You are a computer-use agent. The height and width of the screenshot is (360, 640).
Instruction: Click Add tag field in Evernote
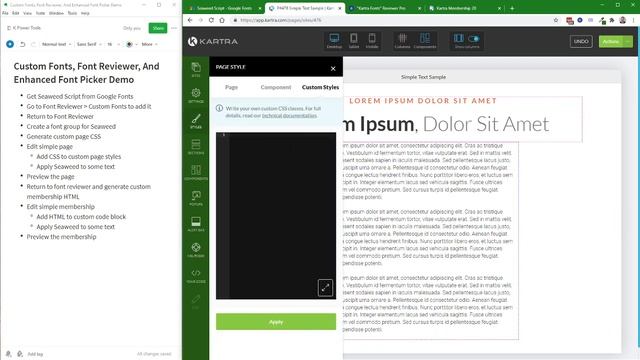tap(35, 354)
